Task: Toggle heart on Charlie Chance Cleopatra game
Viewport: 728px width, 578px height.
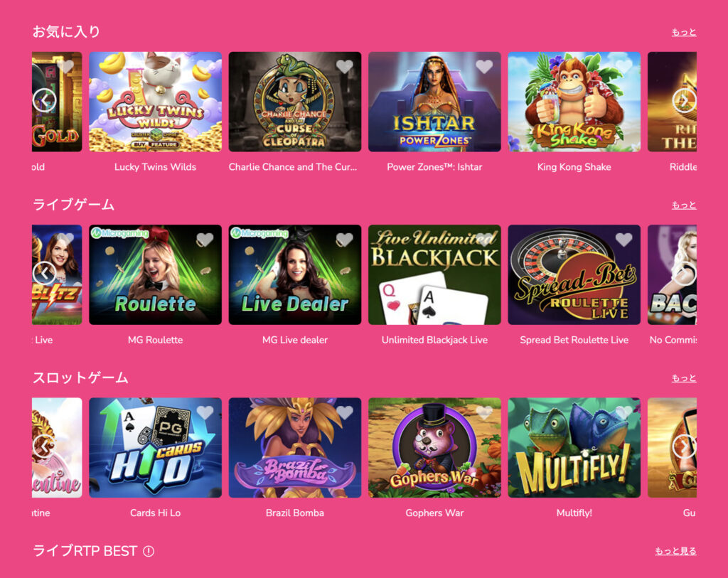Action: [x=345, y=67]
